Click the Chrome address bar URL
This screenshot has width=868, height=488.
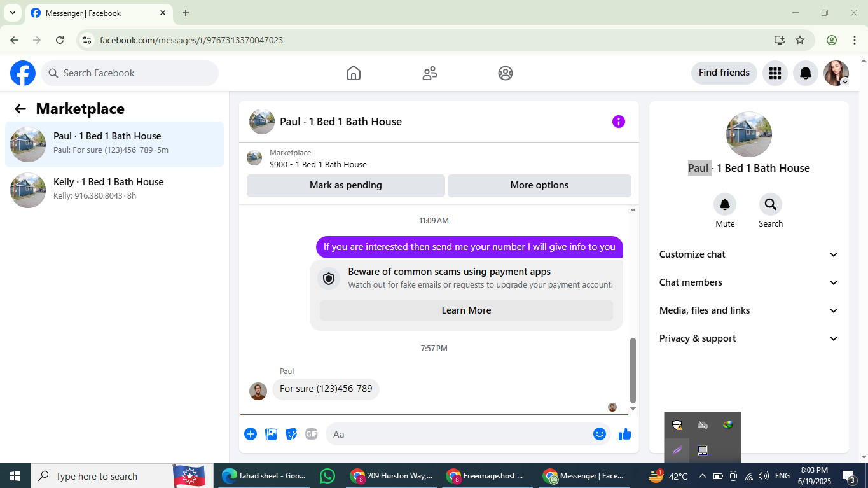[191, 40]
